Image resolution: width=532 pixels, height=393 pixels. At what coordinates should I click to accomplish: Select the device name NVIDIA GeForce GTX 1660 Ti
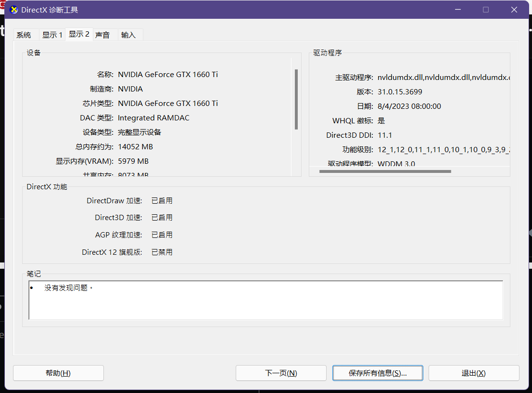tap(167, 75)
